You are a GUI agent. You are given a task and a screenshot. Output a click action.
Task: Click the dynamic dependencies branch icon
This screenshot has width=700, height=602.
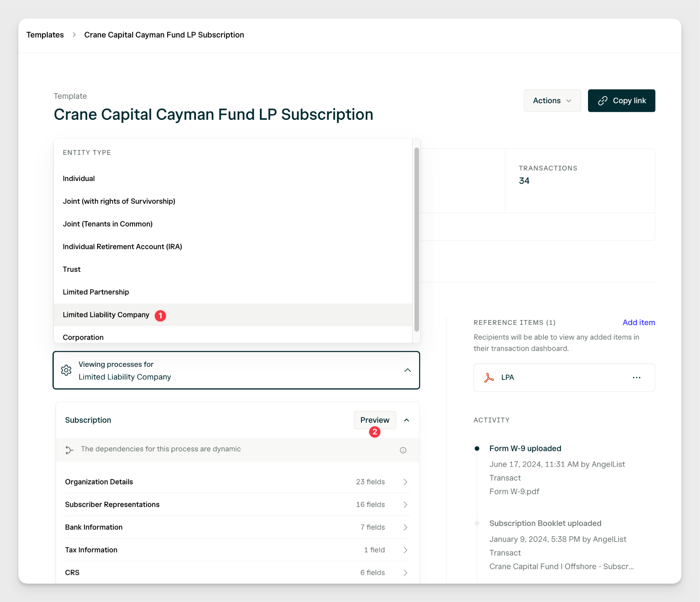coord(69,450)
